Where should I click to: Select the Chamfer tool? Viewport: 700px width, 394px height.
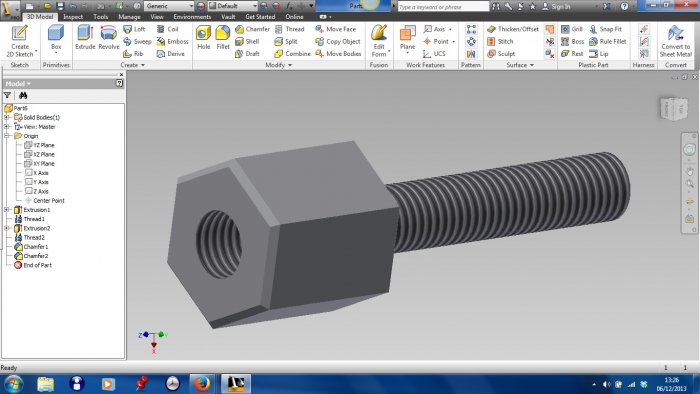click(252, 29)
